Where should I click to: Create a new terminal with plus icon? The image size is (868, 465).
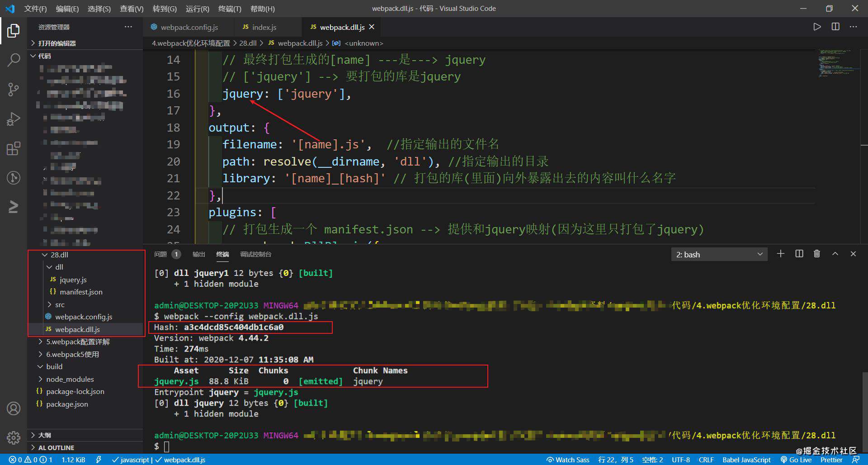click(x=781, y=254)
